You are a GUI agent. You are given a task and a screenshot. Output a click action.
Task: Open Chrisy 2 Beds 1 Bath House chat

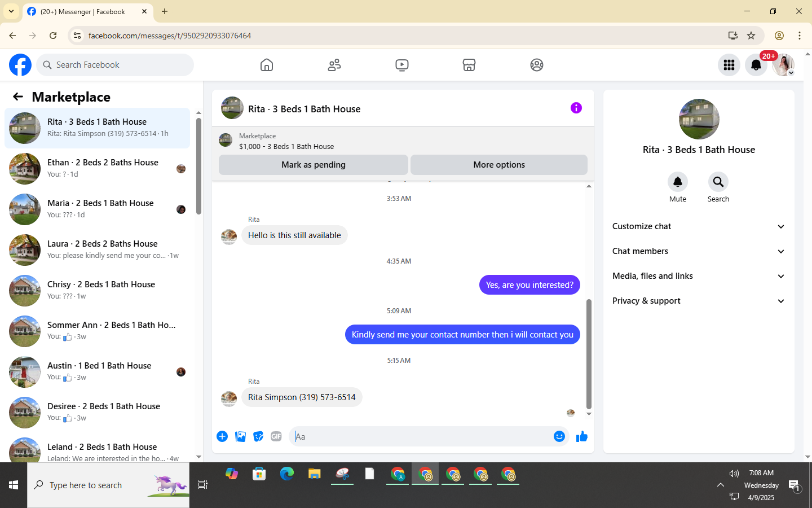point(98,291)
